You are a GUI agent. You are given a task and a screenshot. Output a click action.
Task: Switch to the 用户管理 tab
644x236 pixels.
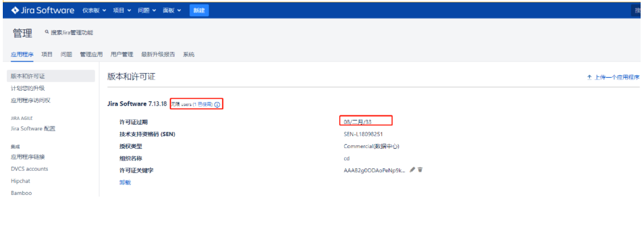pos(121,54)
